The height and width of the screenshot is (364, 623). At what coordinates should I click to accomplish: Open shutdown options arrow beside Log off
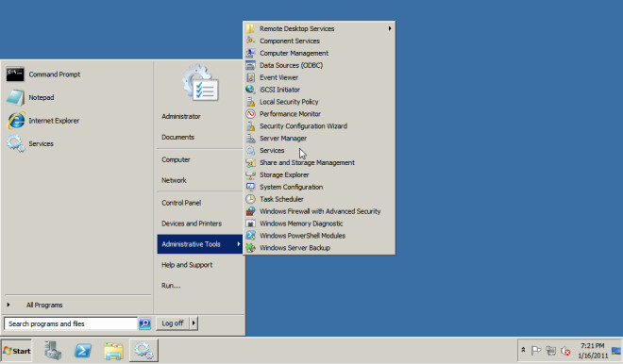click(194, 323)
